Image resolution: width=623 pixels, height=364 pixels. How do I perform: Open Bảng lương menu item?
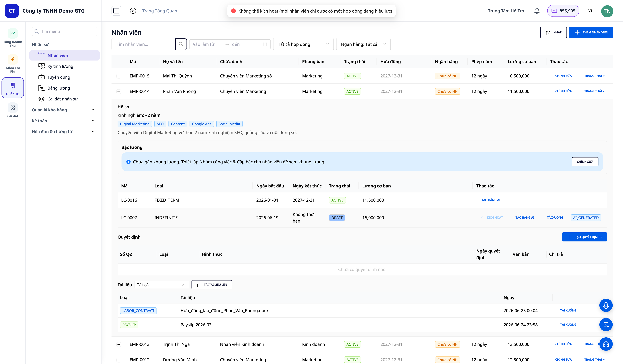pos(59,88)
